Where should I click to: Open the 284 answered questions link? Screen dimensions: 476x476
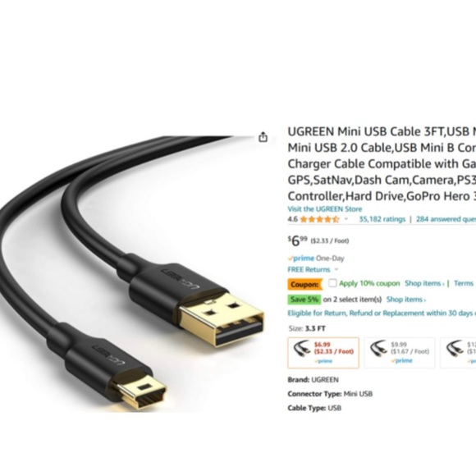(446, 219)
